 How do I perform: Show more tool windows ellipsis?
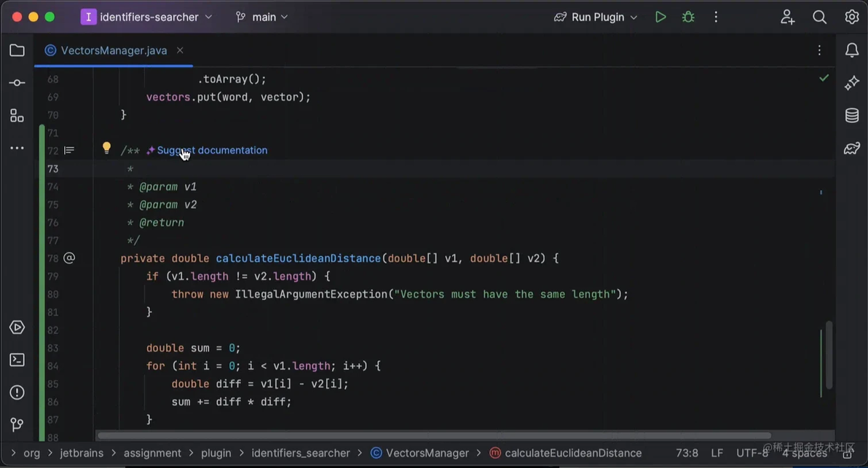[17, 148]
